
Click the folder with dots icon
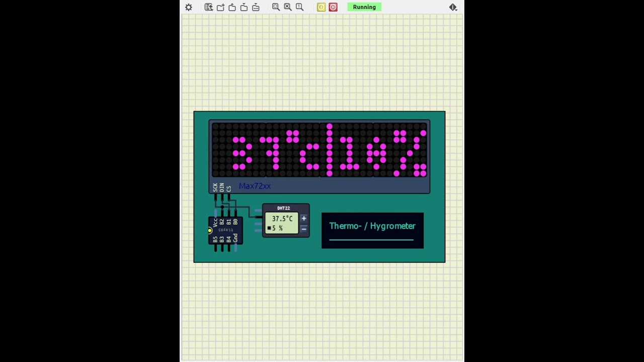[x=256, y=7]
